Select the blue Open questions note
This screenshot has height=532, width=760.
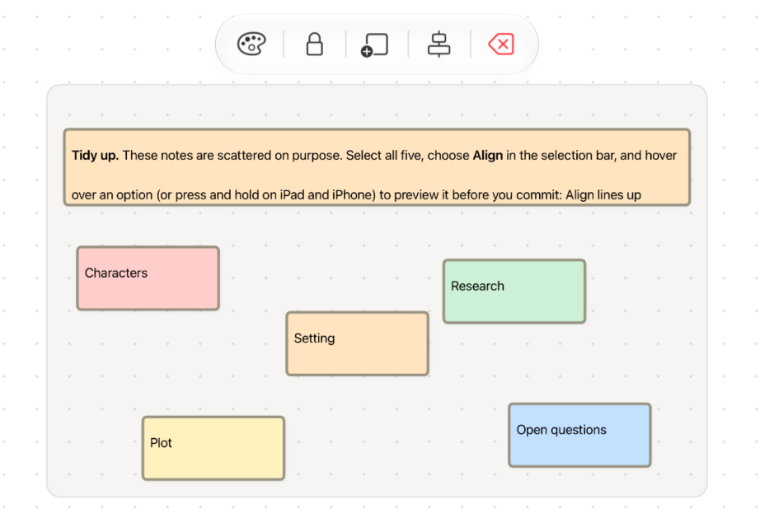579,435
